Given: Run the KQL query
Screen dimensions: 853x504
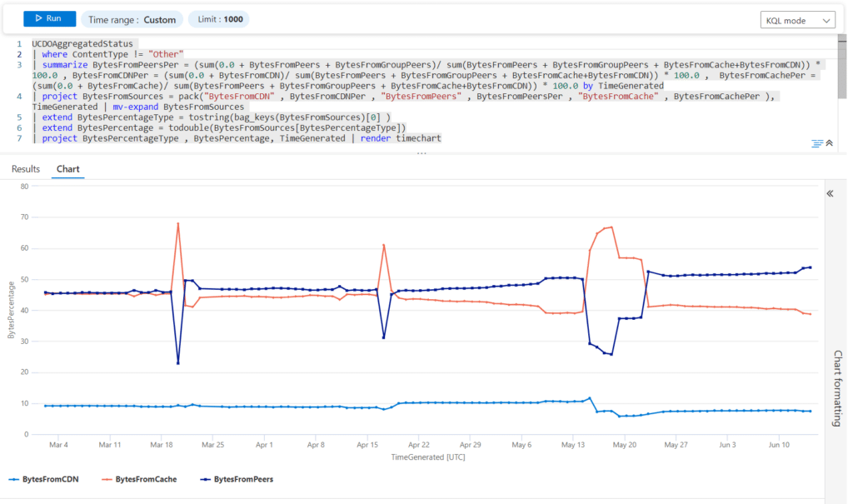Looking at the screenshot, I should (49, 18).
